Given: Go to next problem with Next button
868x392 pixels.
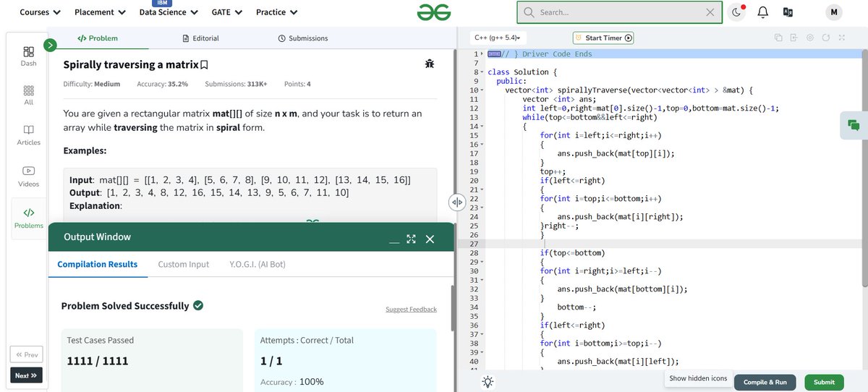Looking at the screenshot, I should [27, 375].
